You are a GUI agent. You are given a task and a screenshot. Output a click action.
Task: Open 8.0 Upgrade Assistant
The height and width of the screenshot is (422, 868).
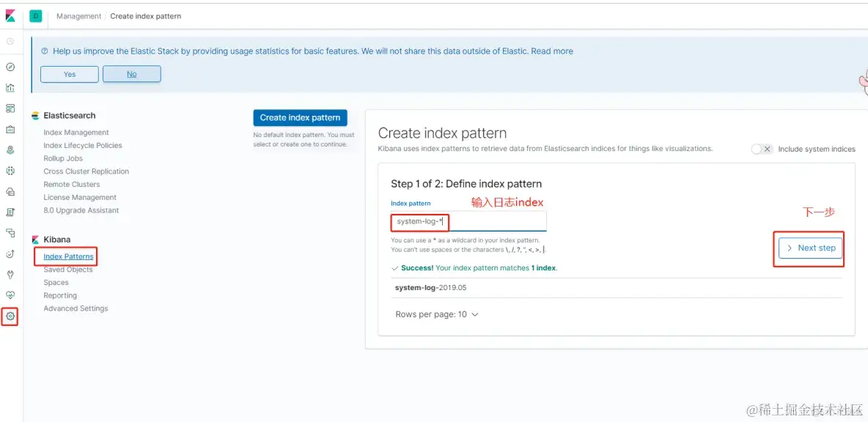click(x=81, y=210)
